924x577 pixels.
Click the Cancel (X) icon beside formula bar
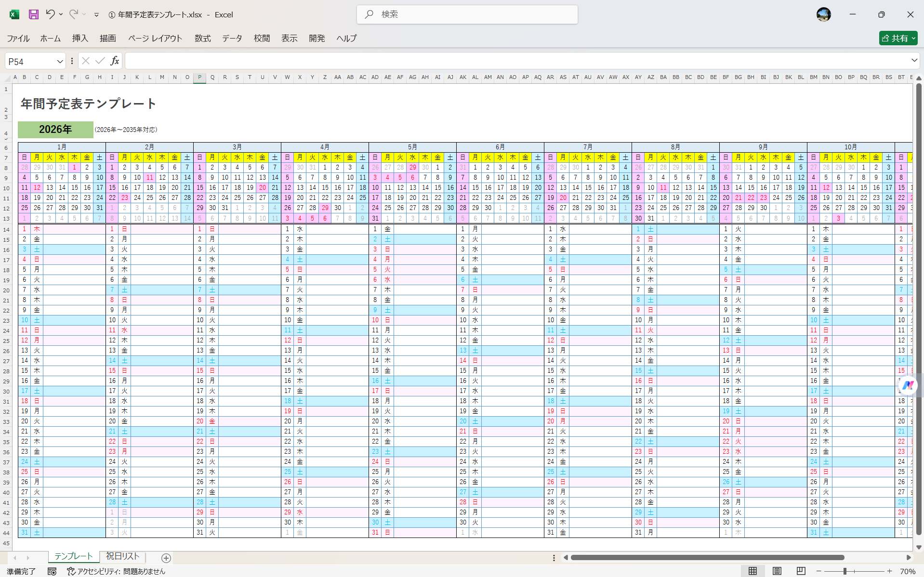coord(85,61)
